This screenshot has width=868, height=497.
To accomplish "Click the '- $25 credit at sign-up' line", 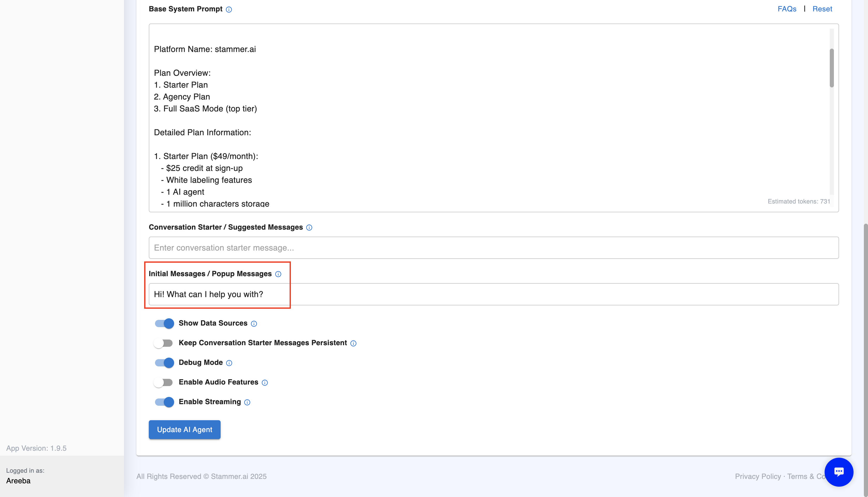I will click(x=202, y=168).
